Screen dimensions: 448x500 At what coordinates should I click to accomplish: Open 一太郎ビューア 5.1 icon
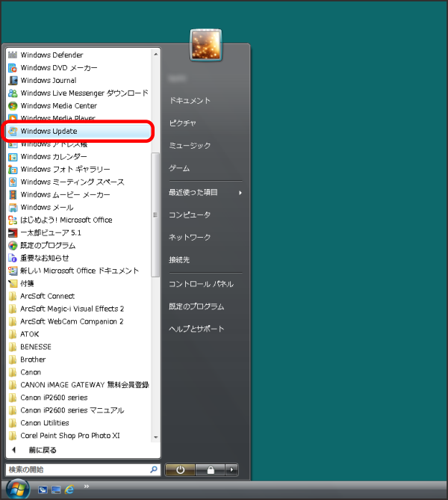[13, 232]
